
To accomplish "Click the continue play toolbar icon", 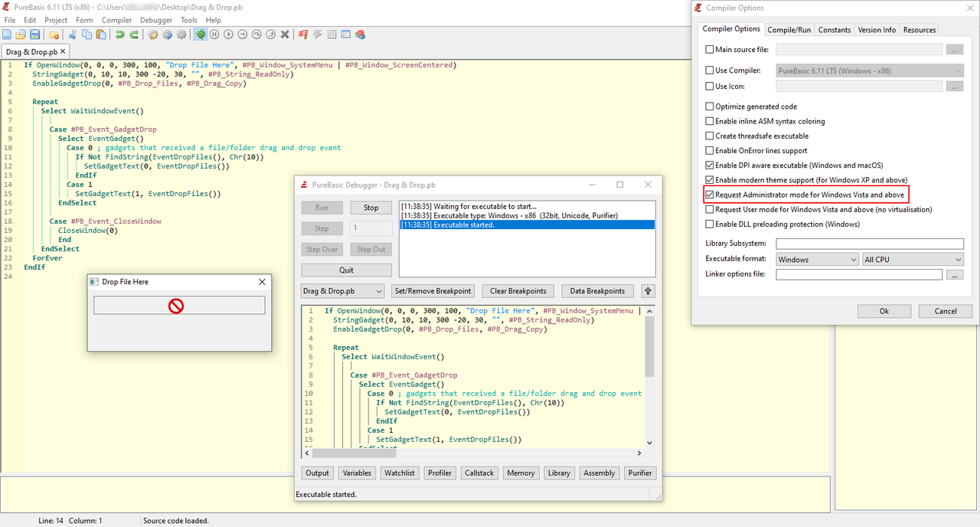I will coord(228,34).
